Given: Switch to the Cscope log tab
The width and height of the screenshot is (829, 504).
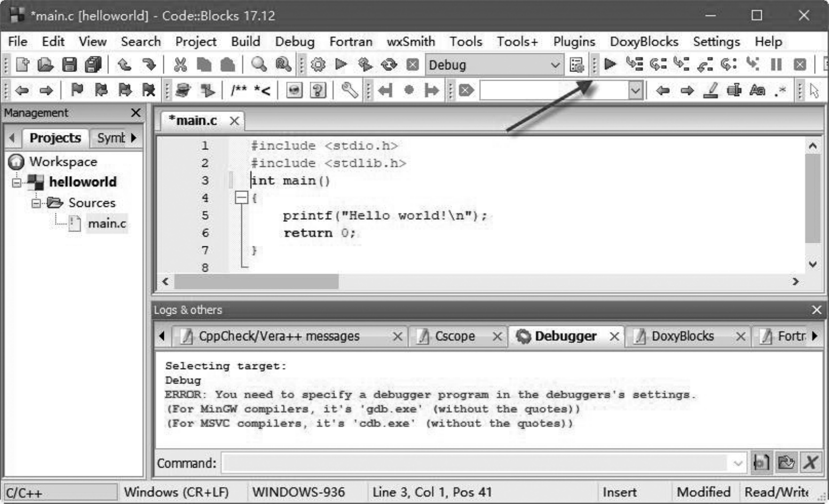Looking at the screenshot, I should pyautogui.click(x=454, y=336).
